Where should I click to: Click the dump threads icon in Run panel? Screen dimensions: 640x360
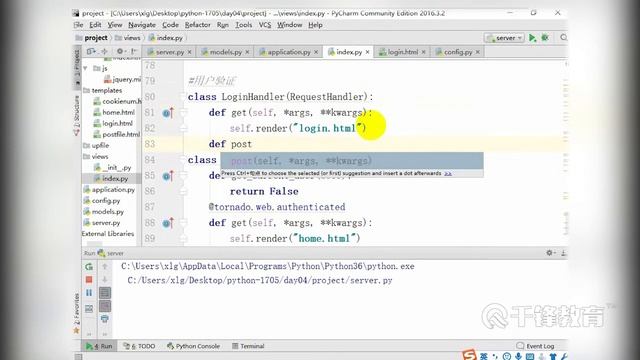tap(89, 309)
